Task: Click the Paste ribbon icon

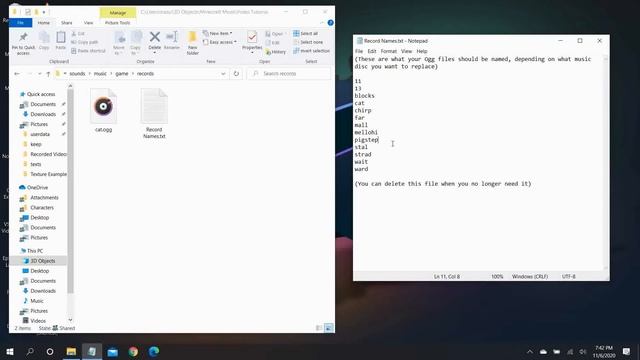Action: tap(61, 41)
